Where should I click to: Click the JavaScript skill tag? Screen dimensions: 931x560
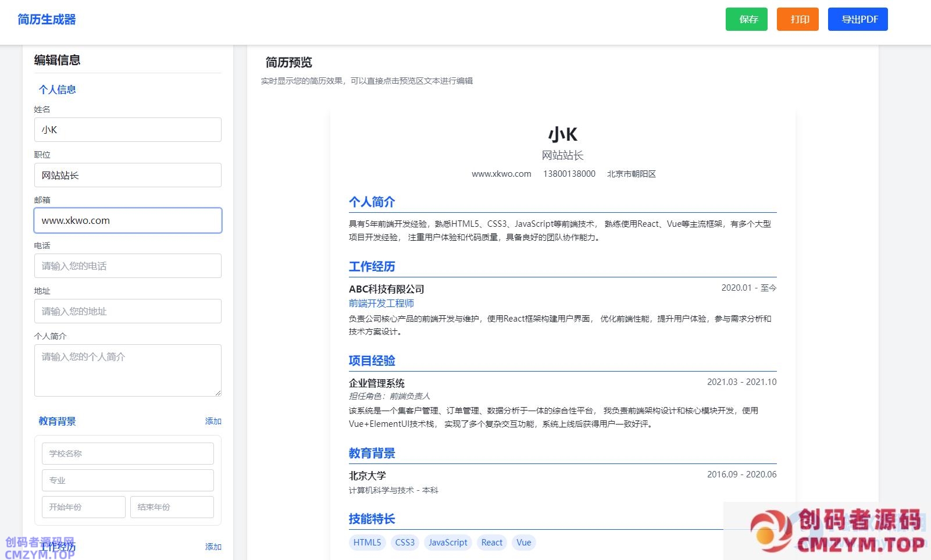pos(447,543)
